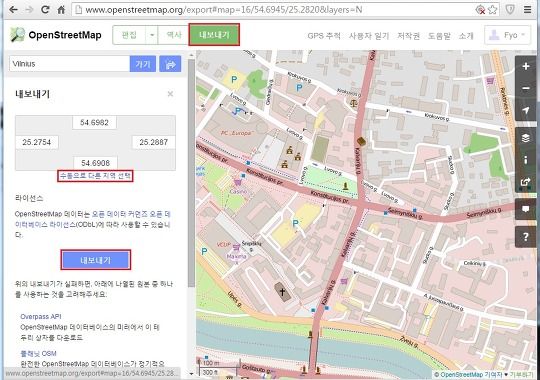Click the 기부하기 donate link
This screenshot has height=380, width=540.
pyautogui.click(x=521, y=374)
